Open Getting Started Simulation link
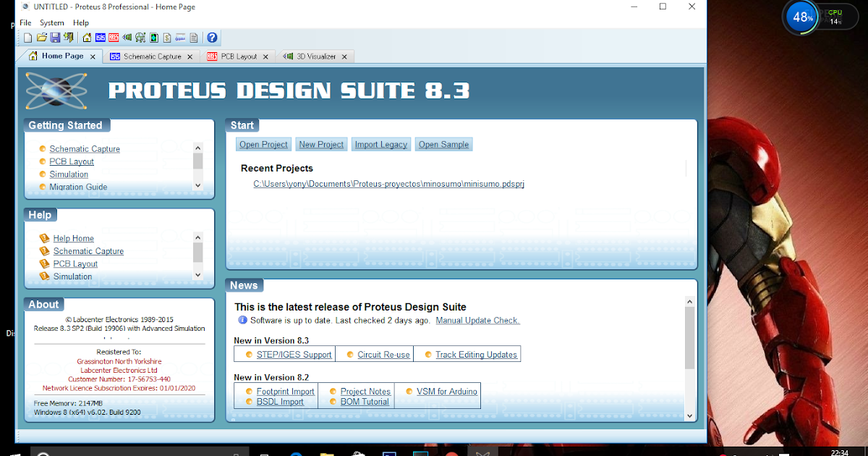The width and height of the screenshot is (868, 456). (x=69, y=174)
